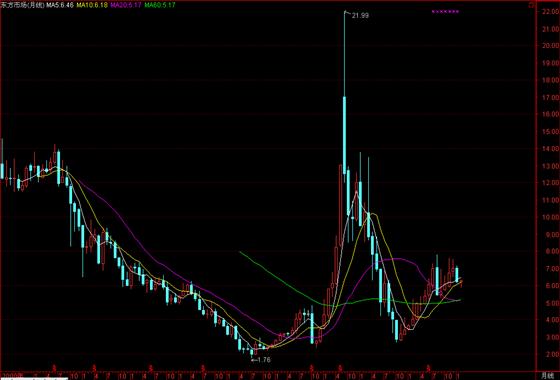The width and height of the screenshot is (560, 380).
Task: Click the 22.00 label on price axis
Action: click(x=551, y=11)
